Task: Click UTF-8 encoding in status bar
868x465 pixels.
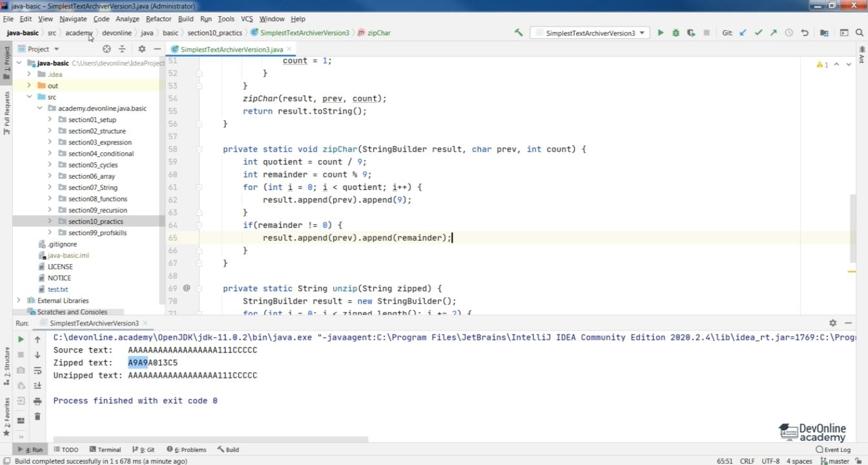Action: pyautogui.click(x=770, y=461)
